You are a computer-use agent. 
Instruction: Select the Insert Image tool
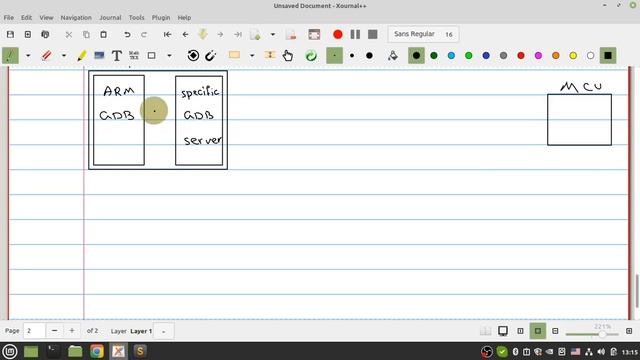coord(99,56)
